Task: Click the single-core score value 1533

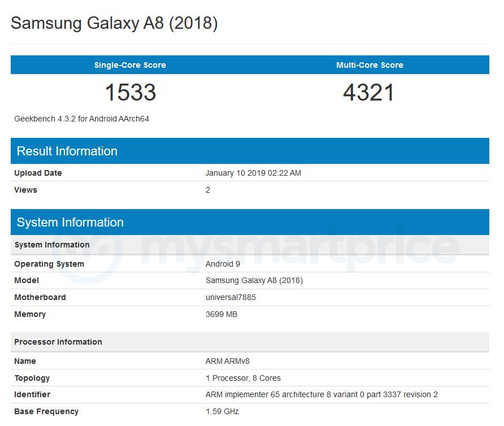Action: coord(131,92)
